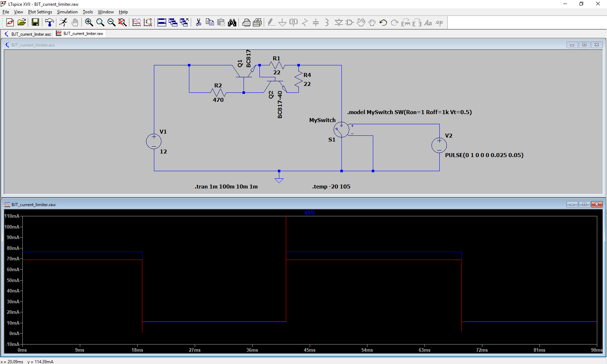Screen dimensions: 607x364
Task: Click the Undo arrow icon
Action: point(383,22)
